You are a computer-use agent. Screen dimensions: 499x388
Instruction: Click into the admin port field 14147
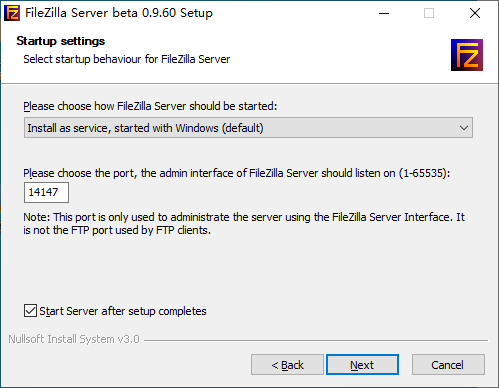46,192
